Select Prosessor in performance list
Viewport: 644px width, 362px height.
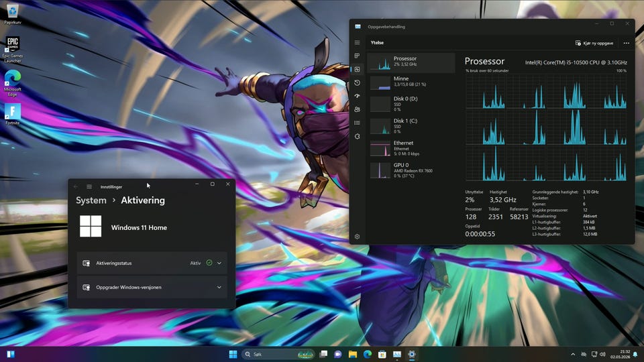[411, 63]
